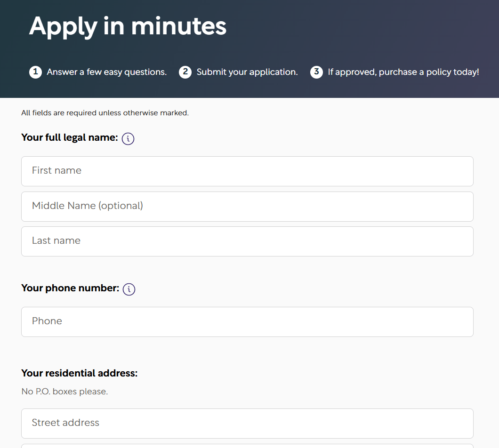
Task: Click the 'All fields are required' notice
Action: pos(105,113)
